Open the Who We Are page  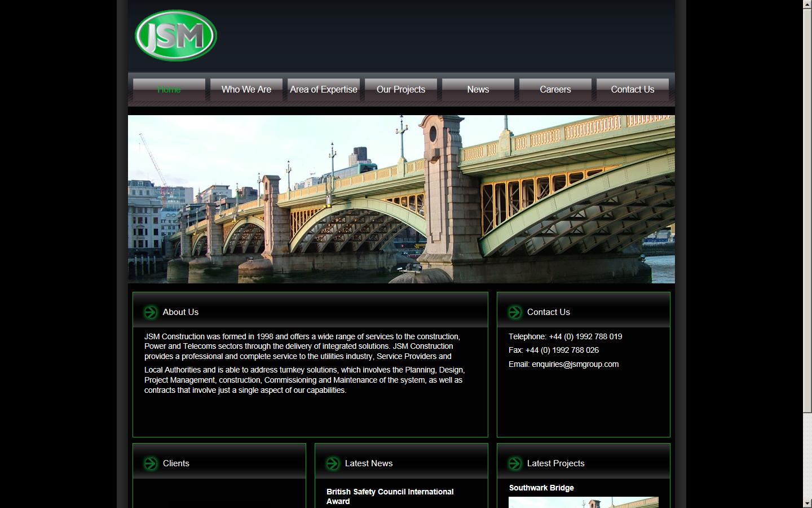(x=246, y=89)
